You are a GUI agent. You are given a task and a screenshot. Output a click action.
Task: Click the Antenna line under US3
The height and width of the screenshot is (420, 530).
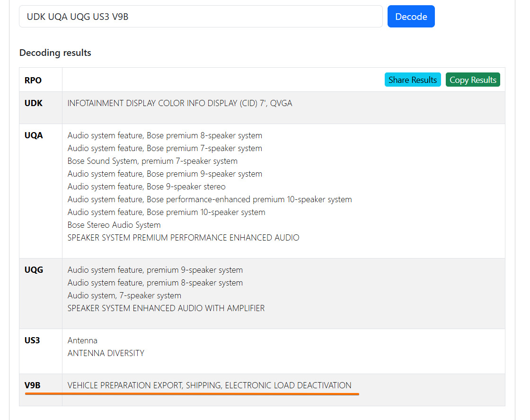tap(82, 340)
